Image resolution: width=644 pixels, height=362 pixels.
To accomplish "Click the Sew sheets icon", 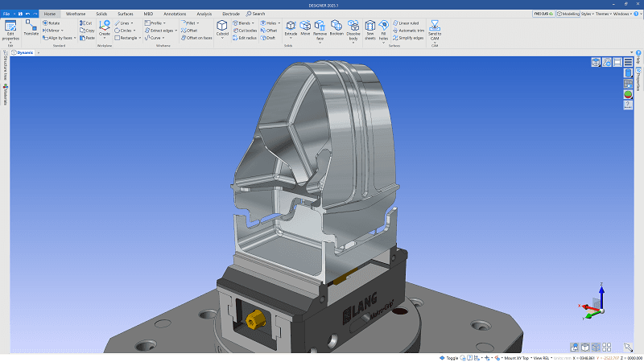I will (369, 27).
